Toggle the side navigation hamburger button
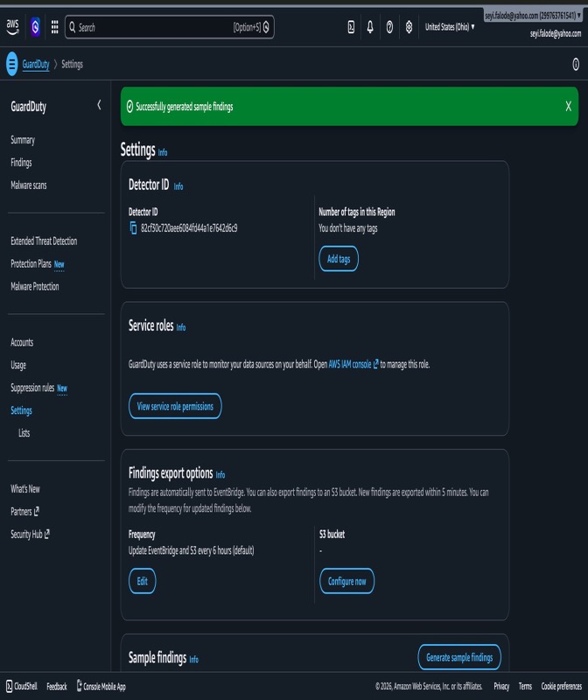 click(12, 64)
